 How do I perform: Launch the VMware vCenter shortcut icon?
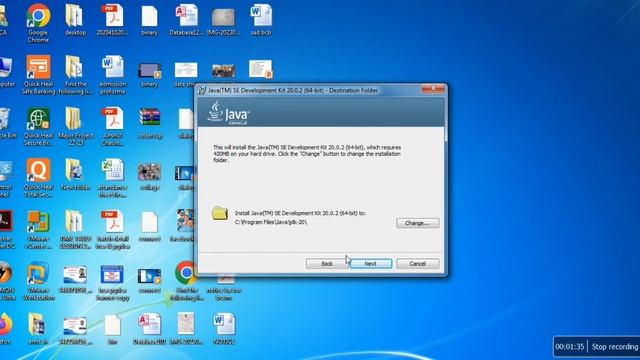coord(38,229)
